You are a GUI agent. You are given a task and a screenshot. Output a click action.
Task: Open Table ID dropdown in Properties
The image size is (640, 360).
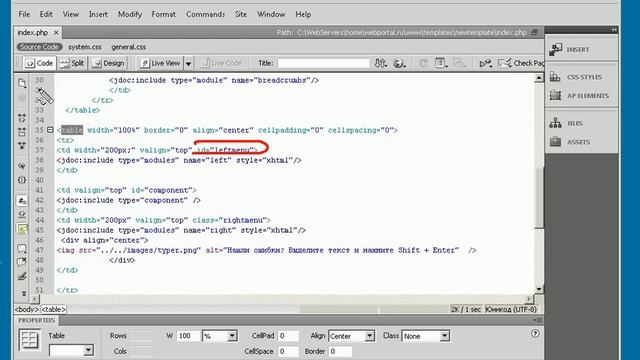pyautogui.click(x=88, y=350)
